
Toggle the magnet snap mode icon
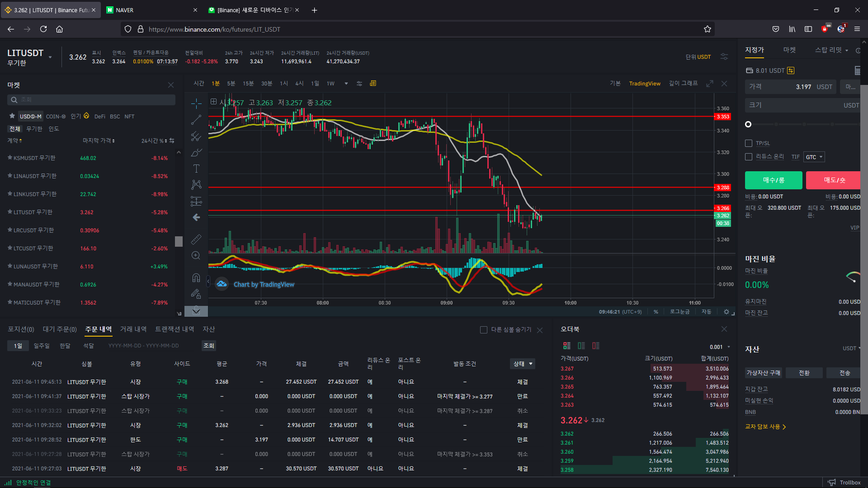click(x=196, y=277)
